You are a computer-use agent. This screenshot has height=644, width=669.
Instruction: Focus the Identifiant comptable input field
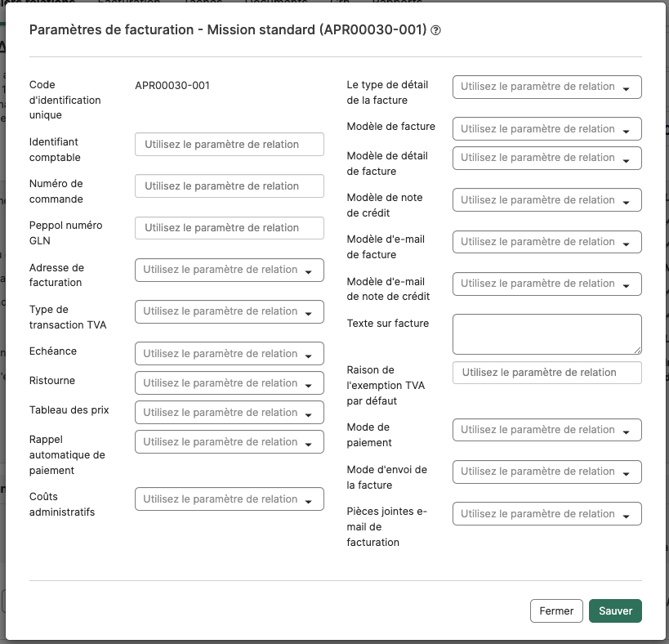point(229,145)
